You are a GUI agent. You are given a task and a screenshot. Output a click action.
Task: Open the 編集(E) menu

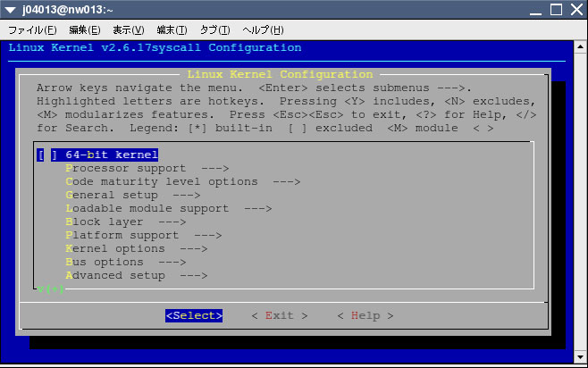point(85,30)
